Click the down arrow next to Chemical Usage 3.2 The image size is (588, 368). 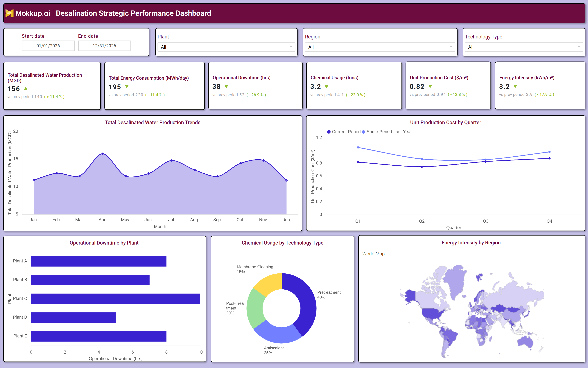click(x=327, y=87)
